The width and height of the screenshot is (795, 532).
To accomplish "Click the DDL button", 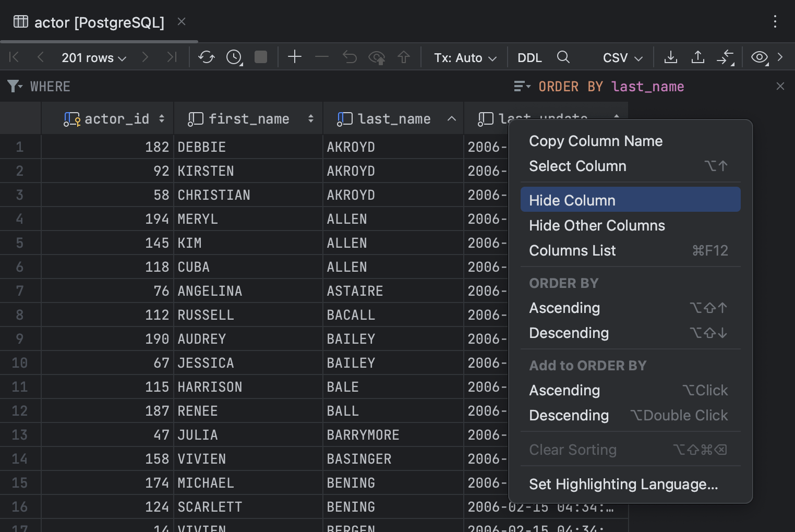I will tap(529, 57).
